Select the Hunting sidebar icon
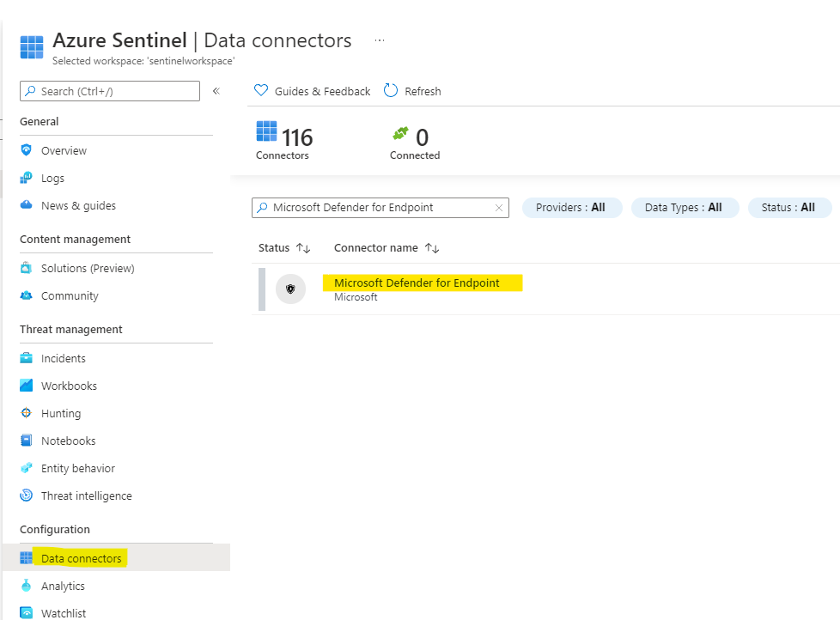840x620 pixels. pos(26,413)
